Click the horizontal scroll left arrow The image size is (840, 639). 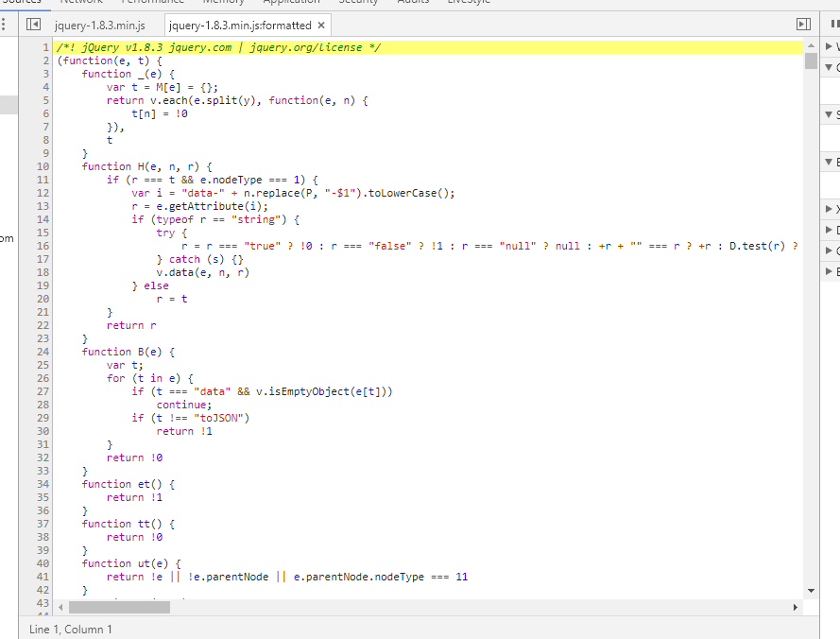tap(61, 607)
